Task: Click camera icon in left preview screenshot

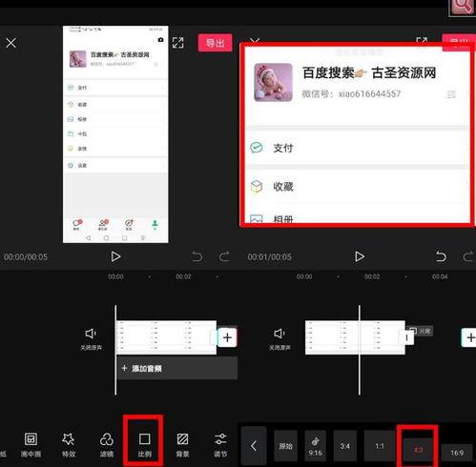Action: (160, 40)
